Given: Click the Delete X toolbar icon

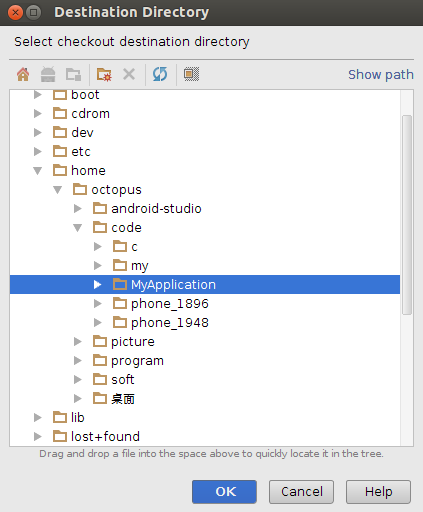Looking at the screenshot, I should click(129, 74).
